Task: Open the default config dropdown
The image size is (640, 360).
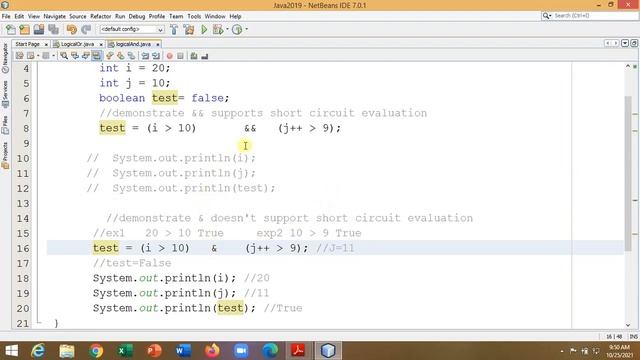Action: [131, 29]
